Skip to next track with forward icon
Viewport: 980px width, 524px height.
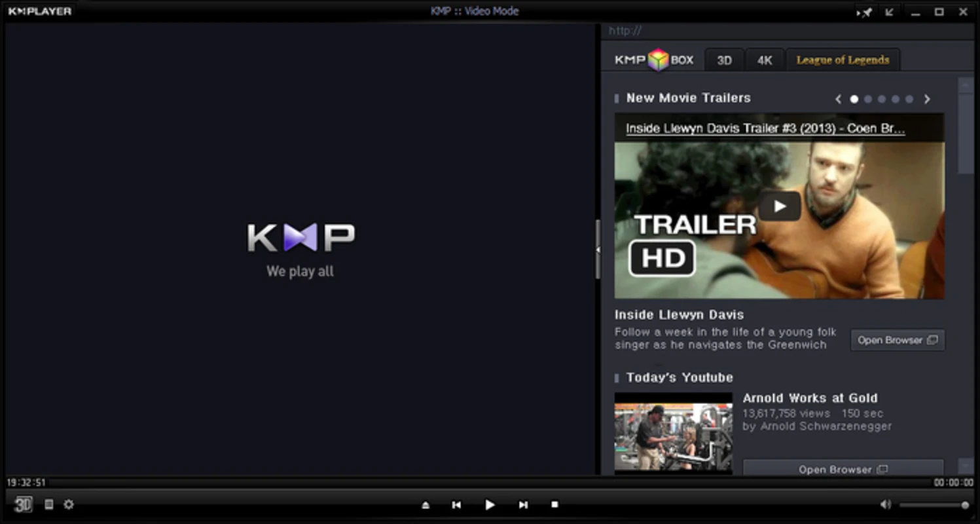click(x=522, y=504)
